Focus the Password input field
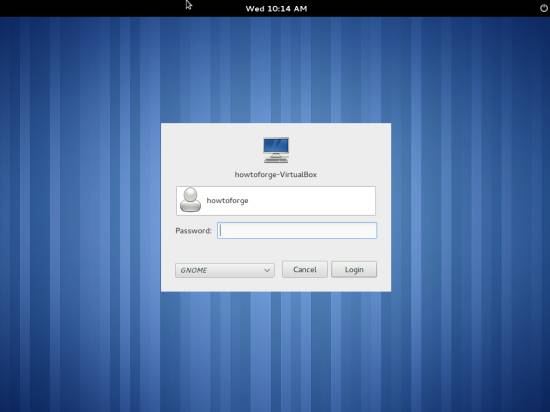The image size is (550, 412). (x=297, y=231)
